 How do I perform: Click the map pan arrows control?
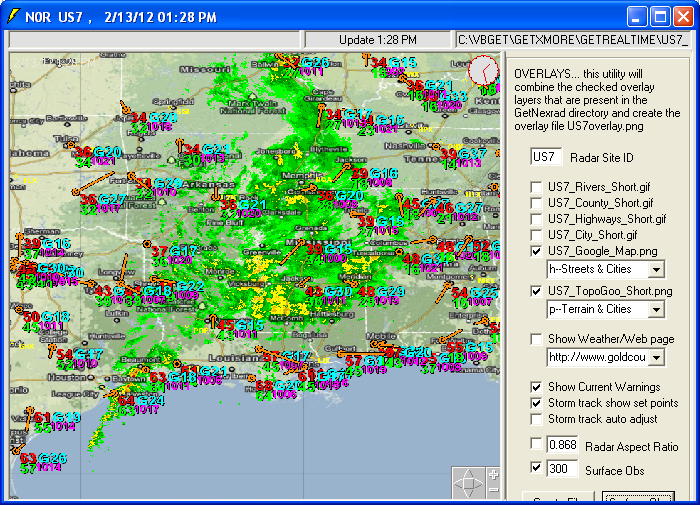[x=468, y=484]
